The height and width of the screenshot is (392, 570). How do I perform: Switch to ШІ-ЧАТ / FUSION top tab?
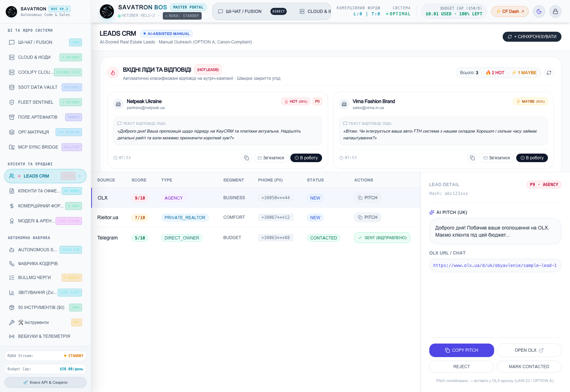[252, 11]
